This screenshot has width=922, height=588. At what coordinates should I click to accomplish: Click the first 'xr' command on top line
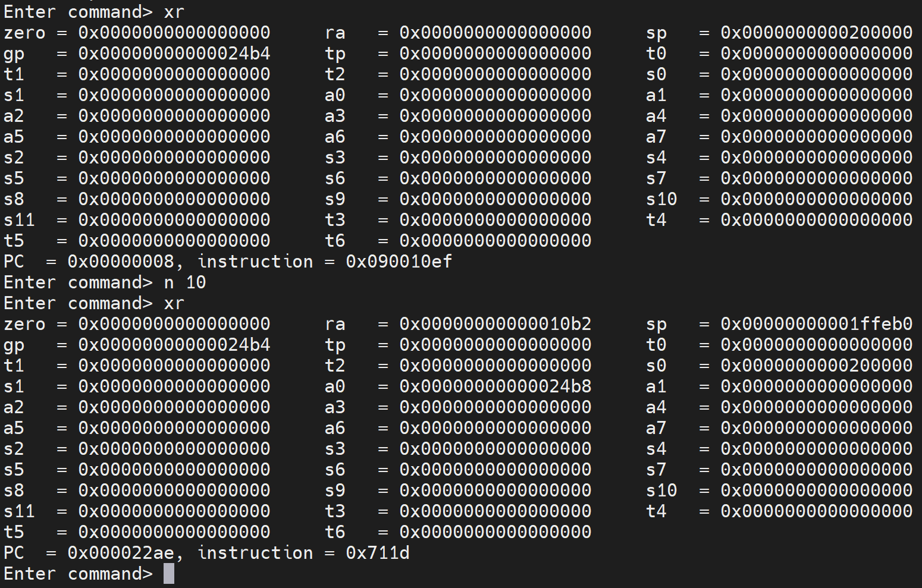pyautogui.click(x=174, y=12)
